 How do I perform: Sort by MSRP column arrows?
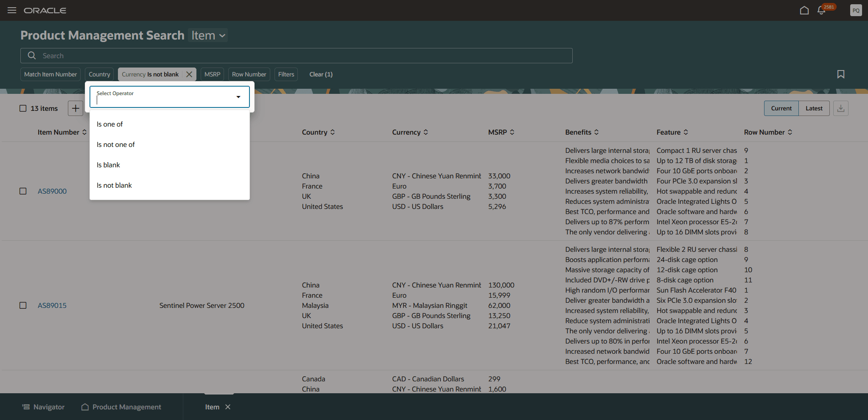(512, 132)
